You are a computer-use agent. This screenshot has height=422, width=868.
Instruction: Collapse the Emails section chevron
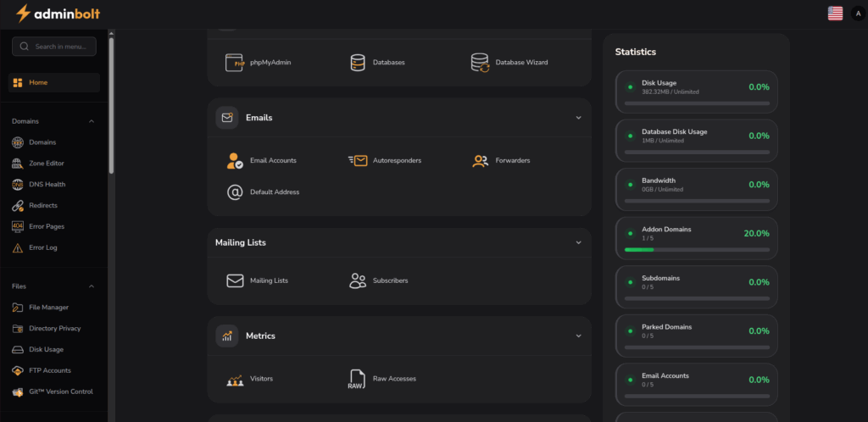(x=579, y=118)
